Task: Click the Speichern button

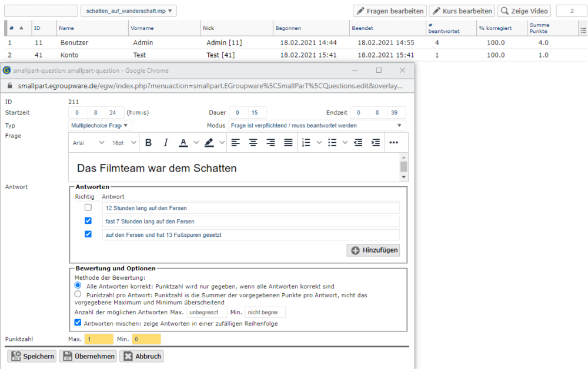Action: pyautogui.click(x=32, y=356)
